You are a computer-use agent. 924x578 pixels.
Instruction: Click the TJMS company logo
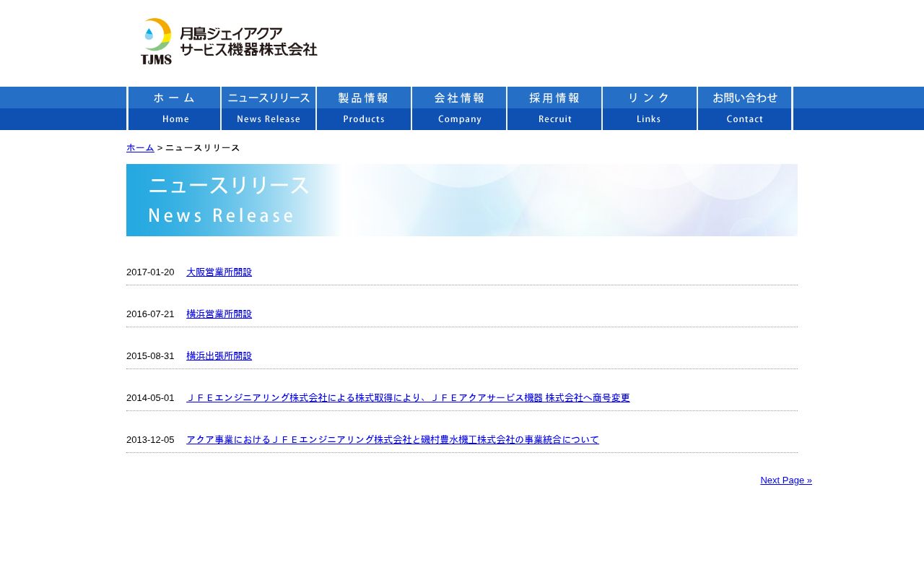[157, 41]
